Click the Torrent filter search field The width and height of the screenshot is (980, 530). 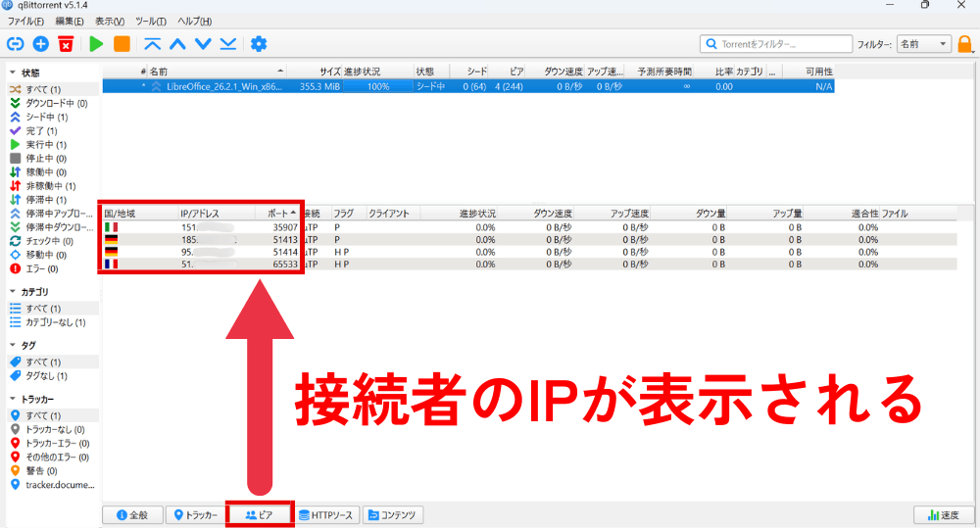pos(776,44)
